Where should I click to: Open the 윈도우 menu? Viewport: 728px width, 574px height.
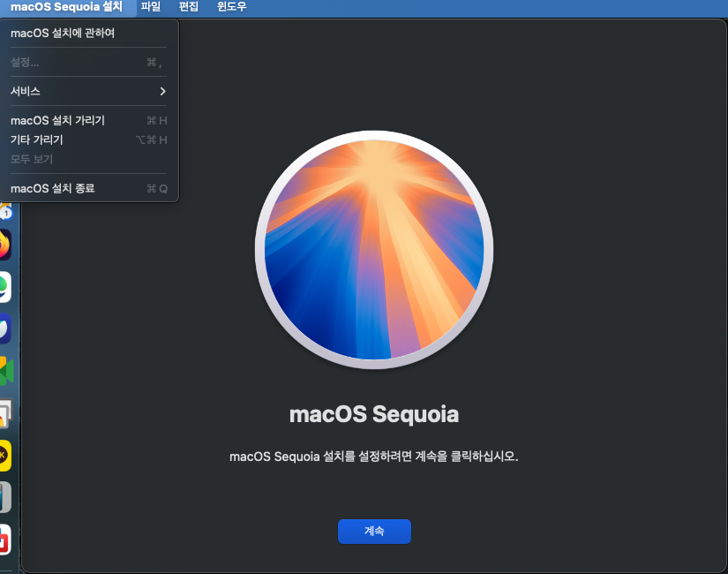pyautogui.click(x=232, y=7)
